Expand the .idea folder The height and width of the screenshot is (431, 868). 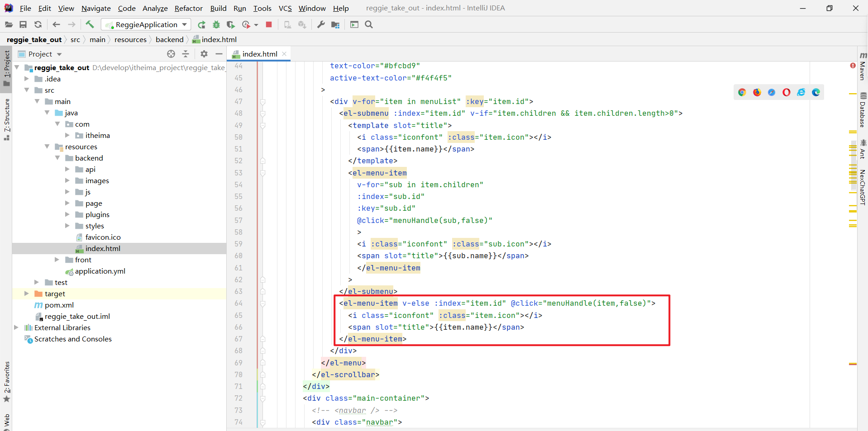coord(27,79)
